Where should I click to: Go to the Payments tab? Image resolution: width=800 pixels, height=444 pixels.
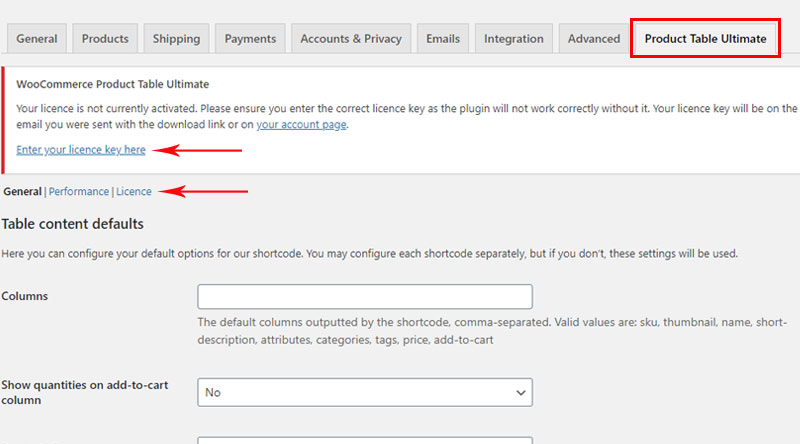(x=250, y=38)
